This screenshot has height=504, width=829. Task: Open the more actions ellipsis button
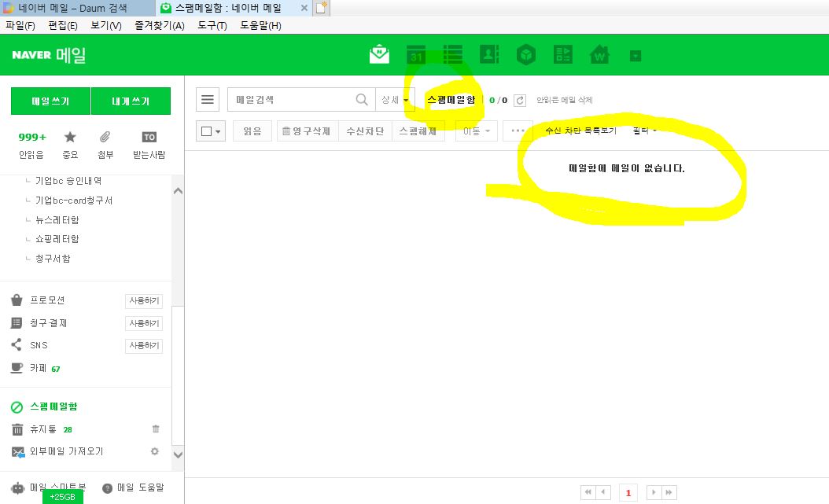coord(518,131)
